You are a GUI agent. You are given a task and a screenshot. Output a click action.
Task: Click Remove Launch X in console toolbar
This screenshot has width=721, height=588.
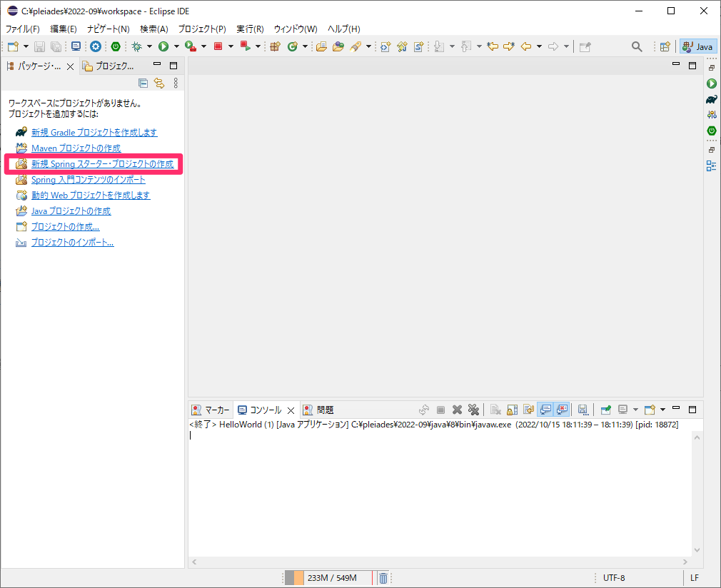point(457,410)
